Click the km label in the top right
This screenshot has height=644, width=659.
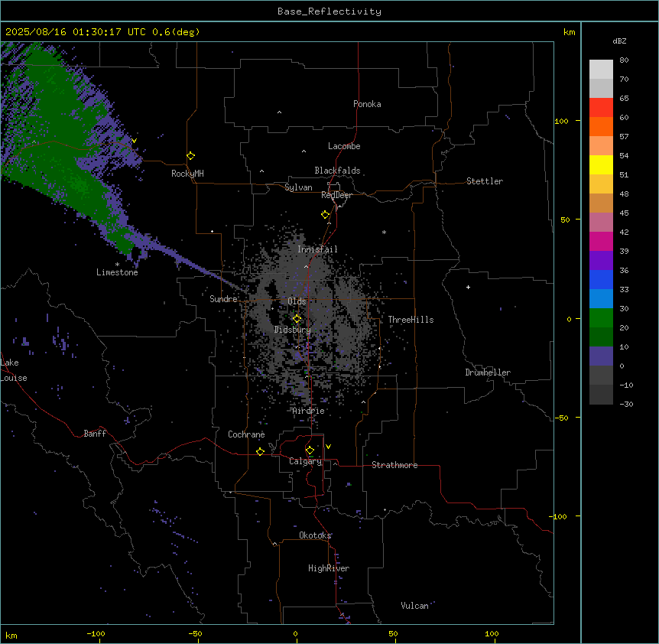[570, 32]
